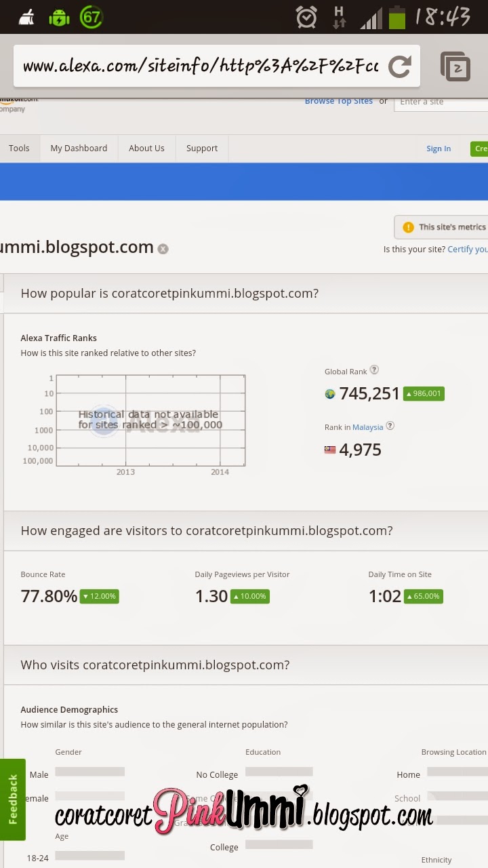Screen dimensions: 488x868
Task: Tap the browser reload icon
Action: tap(400, 66)
